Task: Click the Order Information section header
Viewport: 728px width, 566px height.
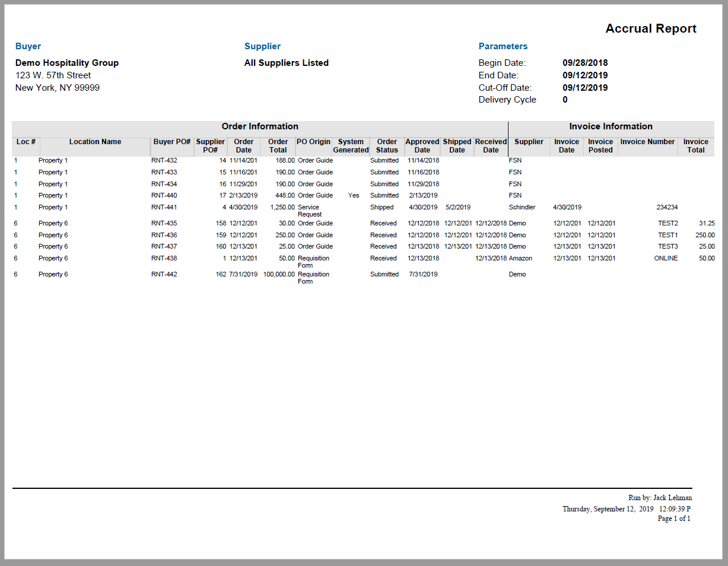Action: [259, 126]
